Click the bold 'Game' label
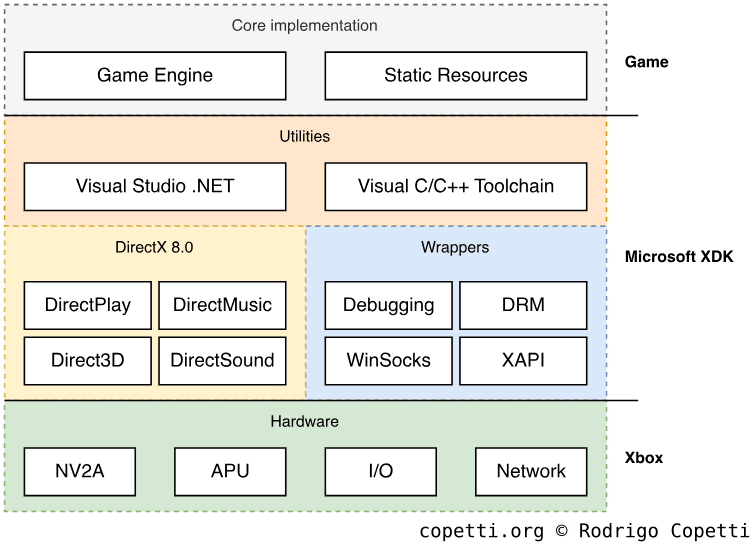This screenshot has width=754, height=545. pyautogui.click(x=646, y=62)
